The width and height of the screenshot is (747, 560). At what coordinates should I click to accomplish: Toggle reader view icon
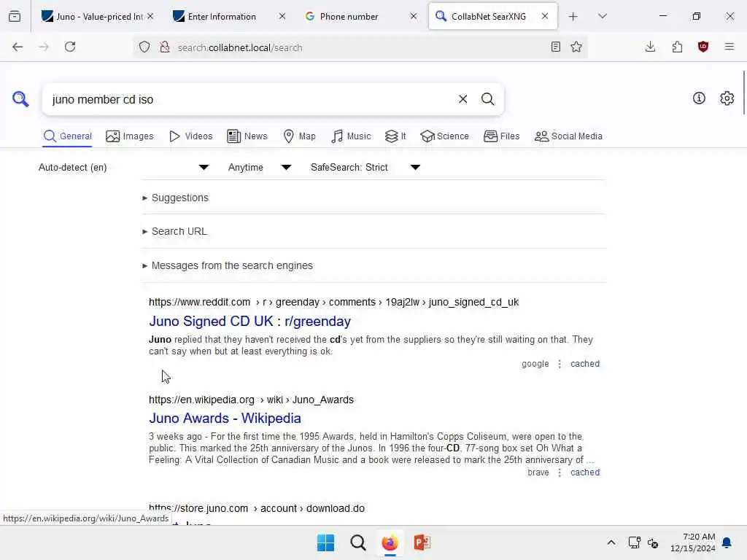coord(555,47)
